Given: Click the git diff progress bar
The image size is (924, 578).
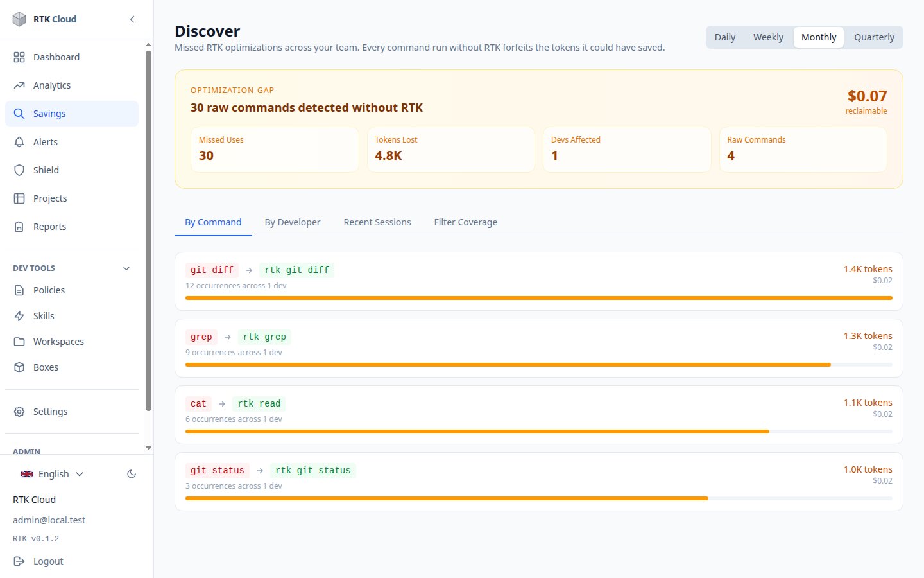Looking at the screenshot, I should click(x=539, y=298).
